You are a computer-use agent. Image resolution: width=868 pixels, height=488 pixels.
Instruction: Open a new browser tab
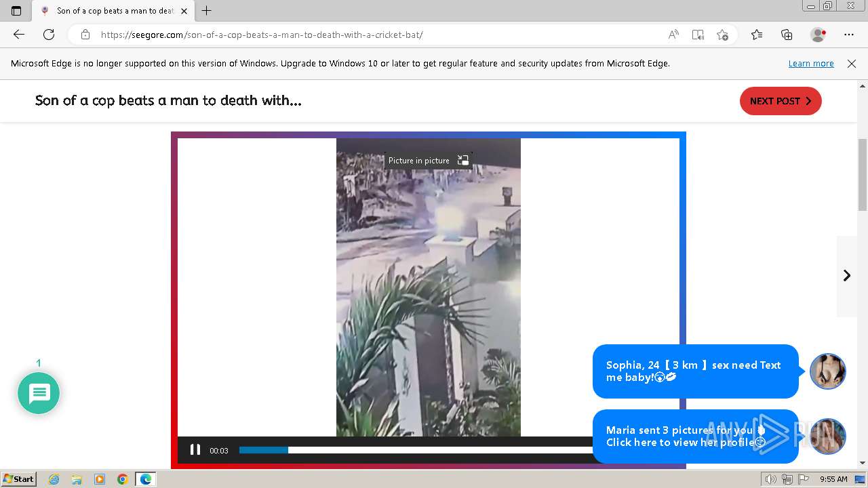click(x=207, y=11)
